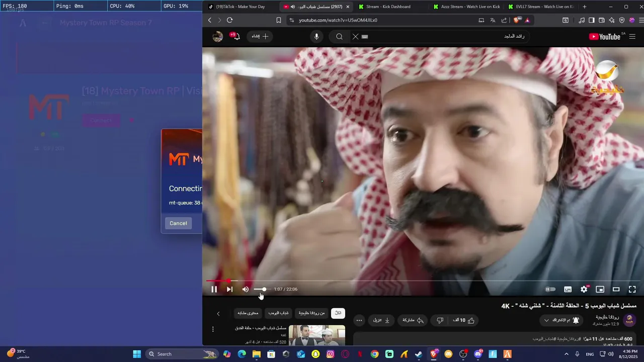Like the video (10 thousand)

463,320
